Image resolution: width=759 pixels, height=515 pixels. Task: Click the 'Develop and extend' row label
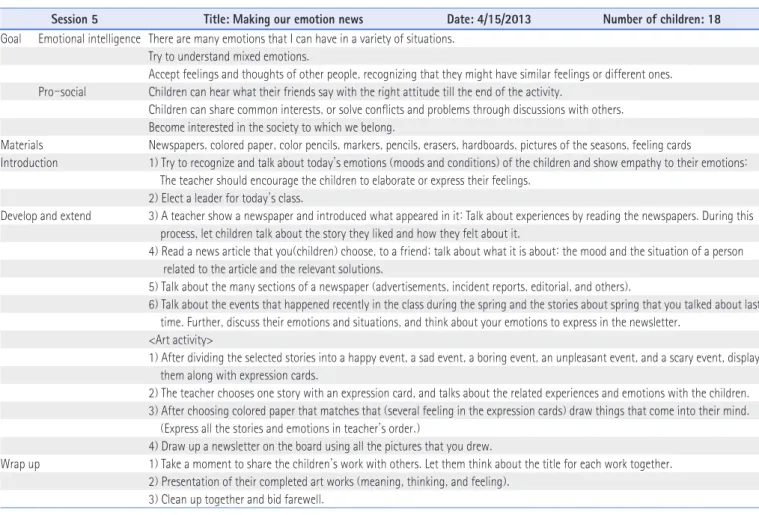click(x=46, y=216)
